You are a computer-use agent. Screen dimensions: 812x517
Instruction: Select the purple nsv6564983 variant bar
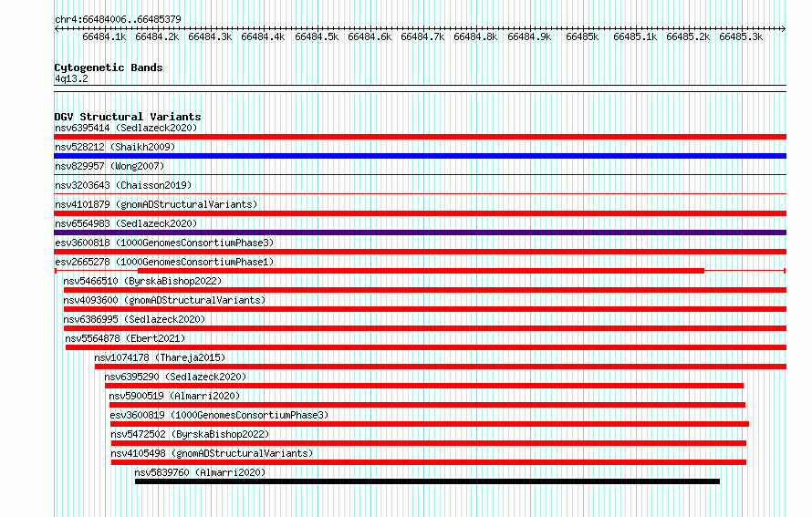420,233
